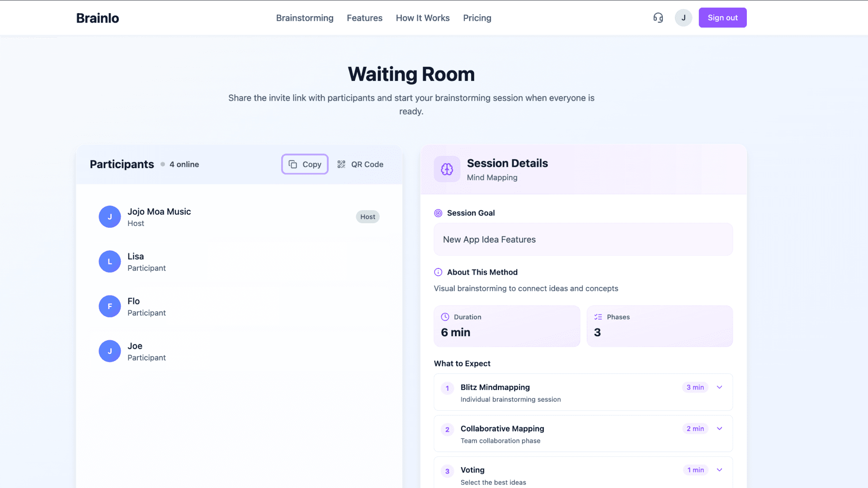Expand the Voting phase details
This screenshot has width=868, height=488.
719,470
